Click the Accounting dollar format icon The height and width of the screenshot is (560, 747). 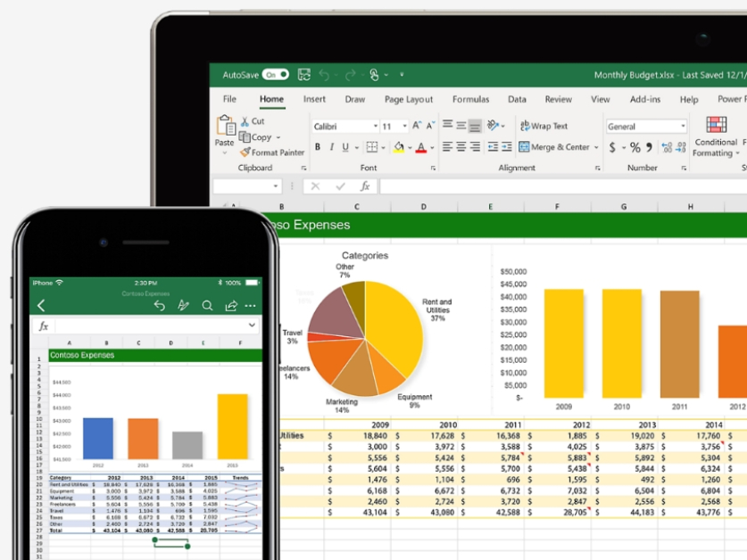612,148
